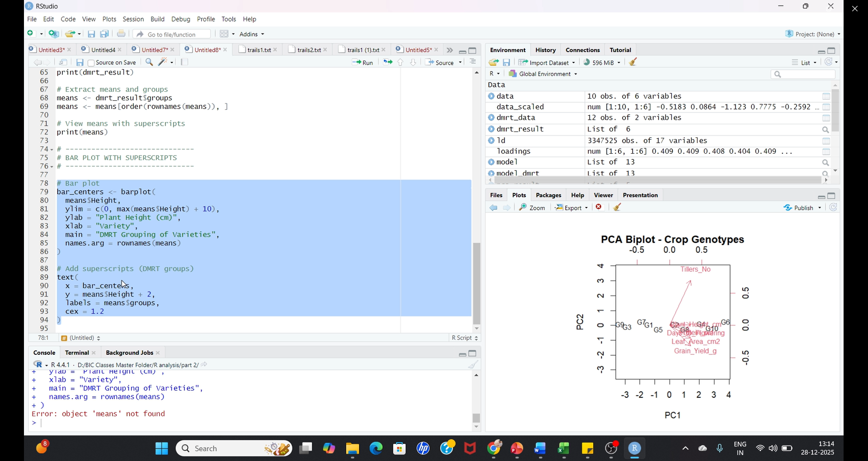The height and width of the screenshot is (461, 868).
Task: Refresh the Environment pane
Action: pyautogui.click(x=829, y=62)
